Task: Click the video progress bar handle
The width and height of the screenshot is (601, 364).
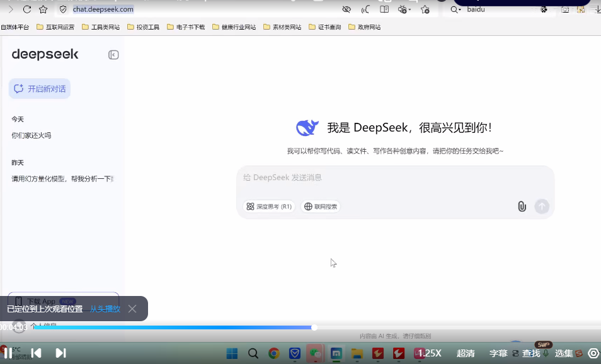Action: coord(314,327)
